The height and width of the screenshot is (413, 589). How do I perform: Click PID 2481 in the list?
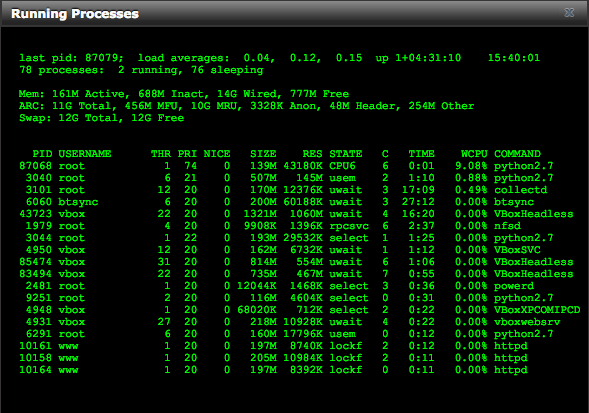click(x=39, y=286)
